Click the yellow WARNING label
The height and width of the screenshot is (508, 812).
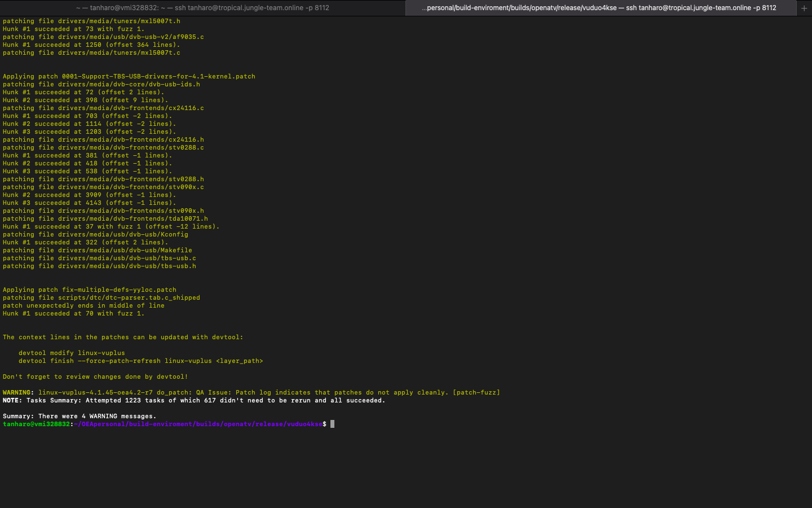coord(18,392)
